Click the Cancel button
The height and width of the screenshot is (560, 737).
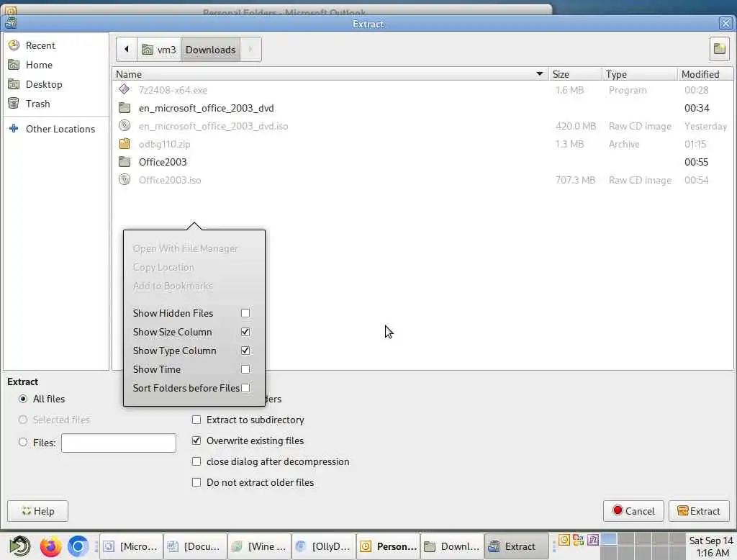tap(633, 511)
